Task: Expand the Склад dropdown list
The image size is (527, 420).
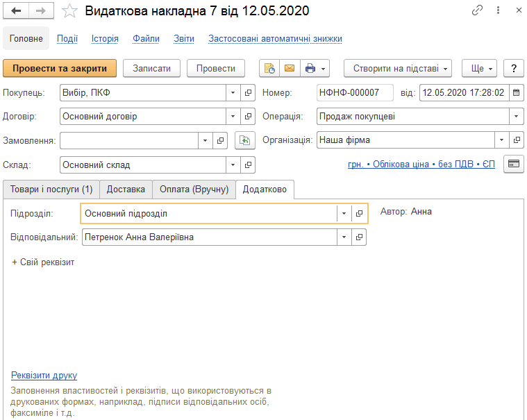Action: tap(233, 165)
